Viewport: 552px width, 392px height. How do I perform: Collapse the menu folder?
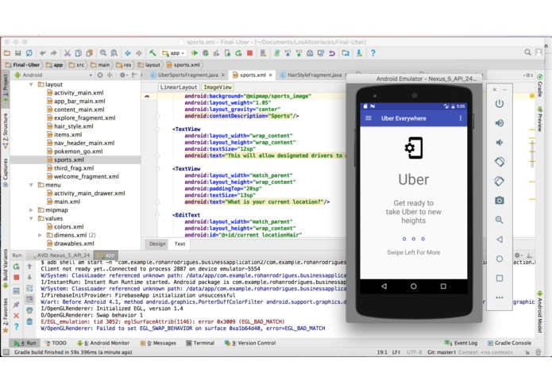coord(31,185)
